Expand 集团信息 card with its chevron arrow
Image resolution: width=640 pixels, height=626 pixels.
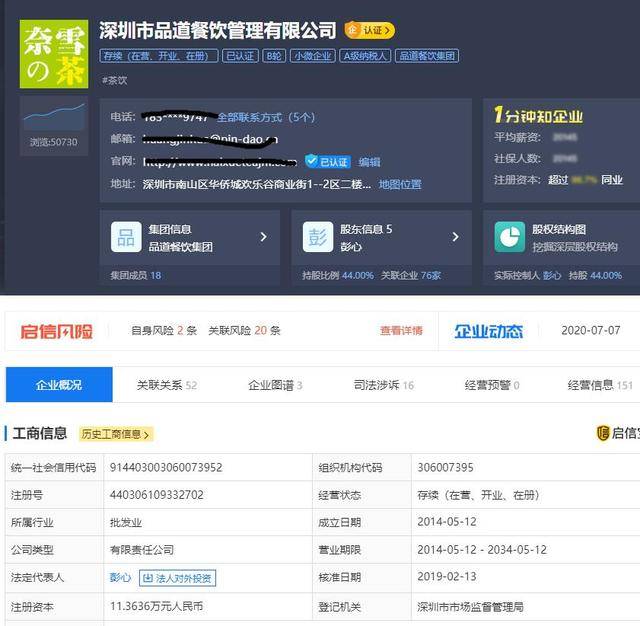click(264, 237)
